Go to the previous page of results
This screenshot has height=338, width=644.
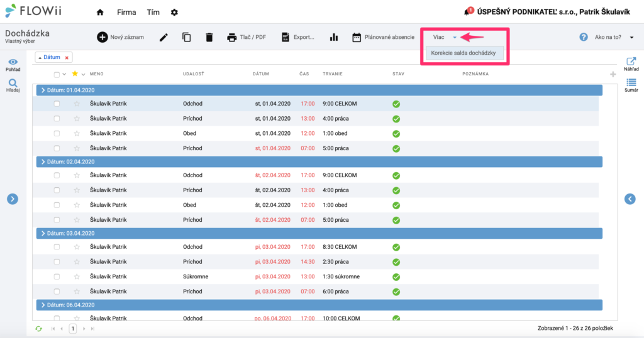click(62, 329)
